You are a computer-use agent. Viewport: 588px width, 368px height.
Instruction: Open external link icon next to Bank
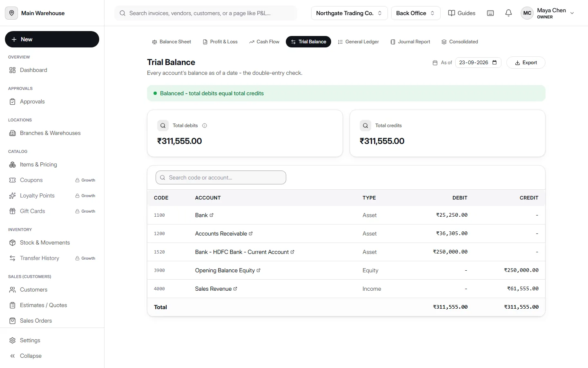[212, 215]
